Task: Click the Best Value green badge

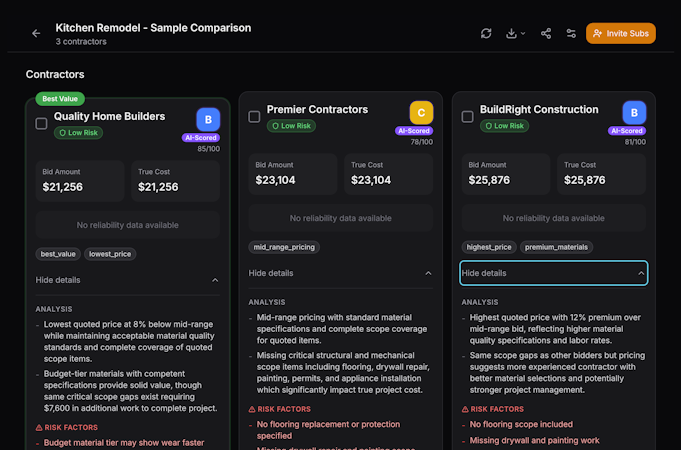Action: tap(60, 99)
